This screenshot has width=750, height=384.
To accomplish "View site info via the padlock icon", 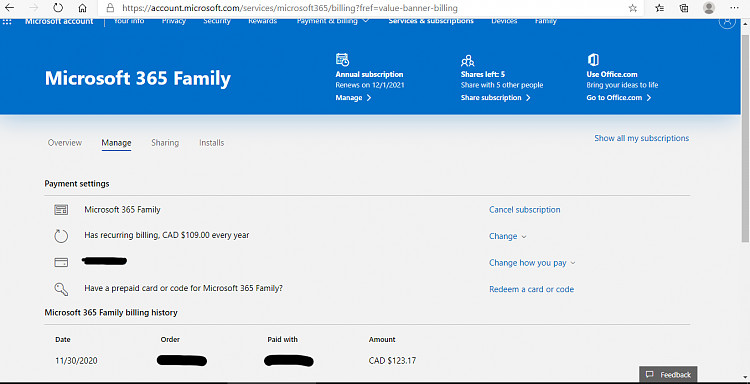I will (x=110, y=8).
